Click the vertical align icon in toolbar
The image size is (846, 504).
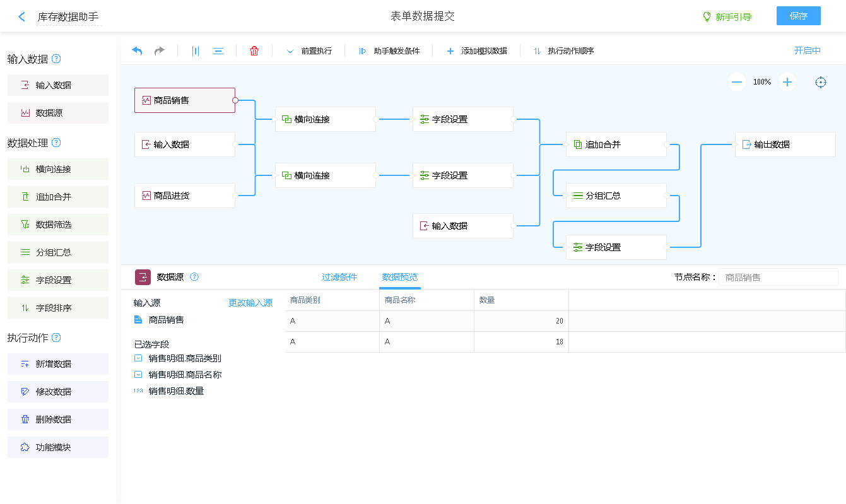point(196,51)
